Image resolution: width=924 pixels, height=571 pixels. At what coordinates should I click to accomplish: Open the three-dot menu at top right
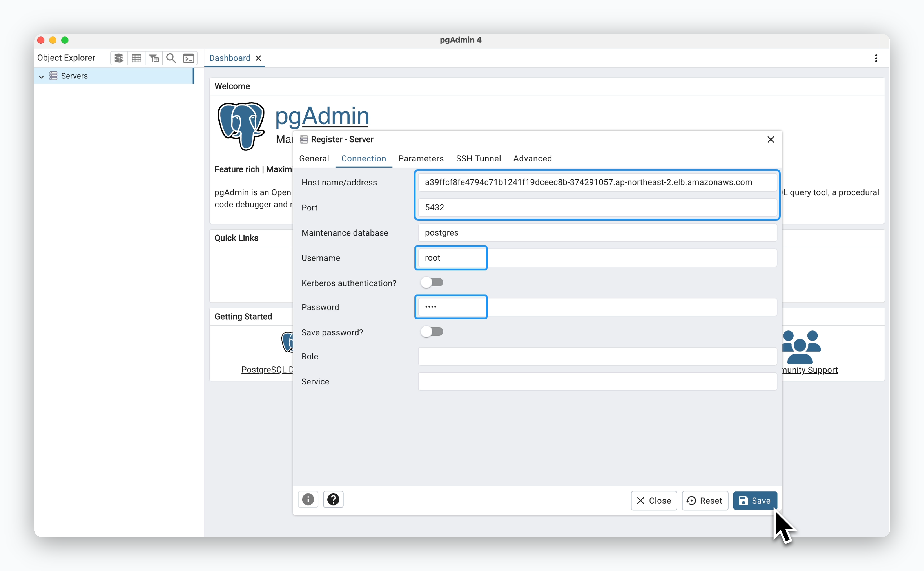(876, 58)
